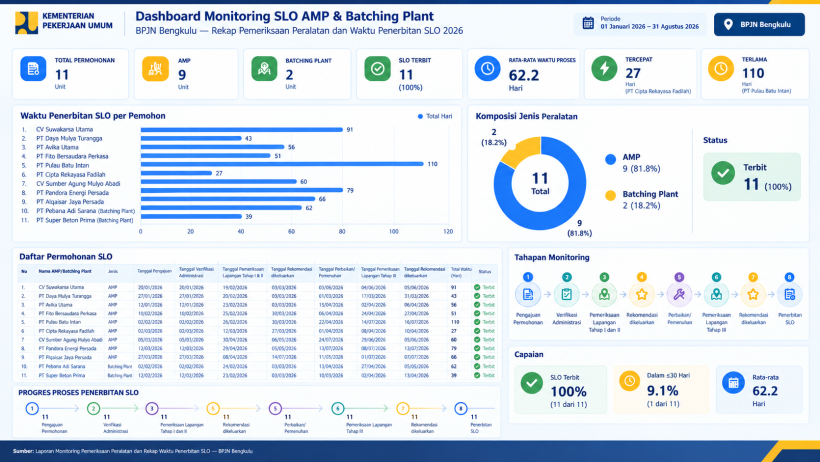The width and height of the screenshot is (820, 462).
Task: Click the Rata-rata Waktu Proses clock icon
Action: (x=487, y=69)
